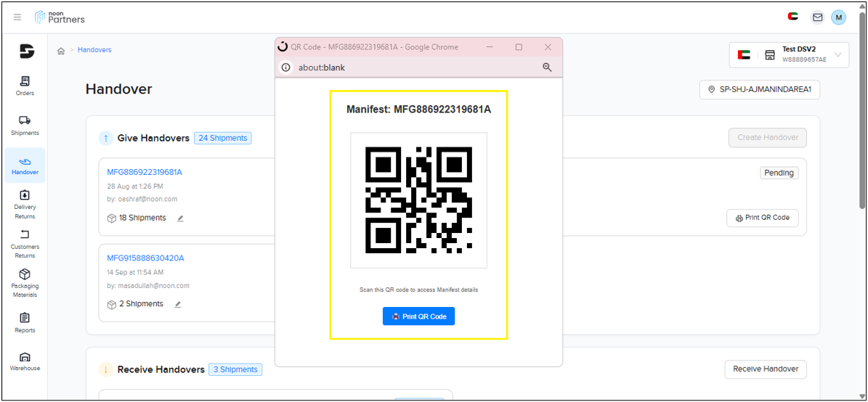Click the QR code image in popup

[418, 200]
